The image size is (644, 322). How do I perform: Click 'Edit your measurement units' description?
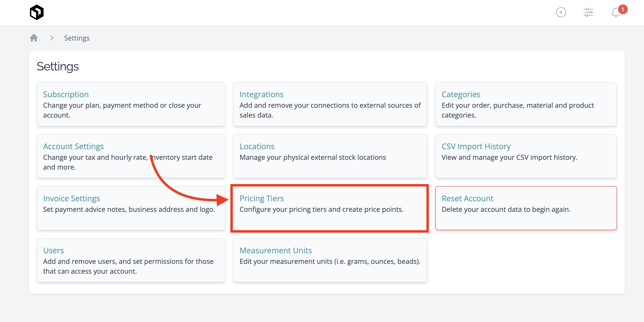(330, 261)
